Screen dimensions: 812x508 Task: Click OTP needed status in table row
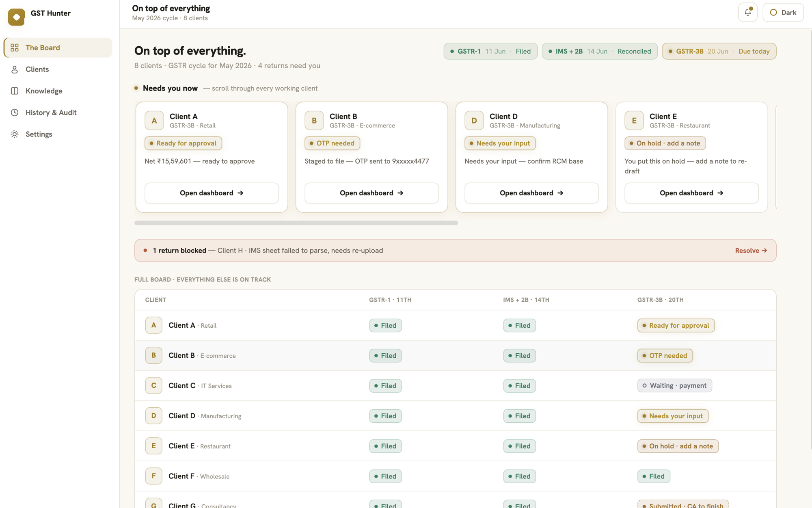point(665,355)
